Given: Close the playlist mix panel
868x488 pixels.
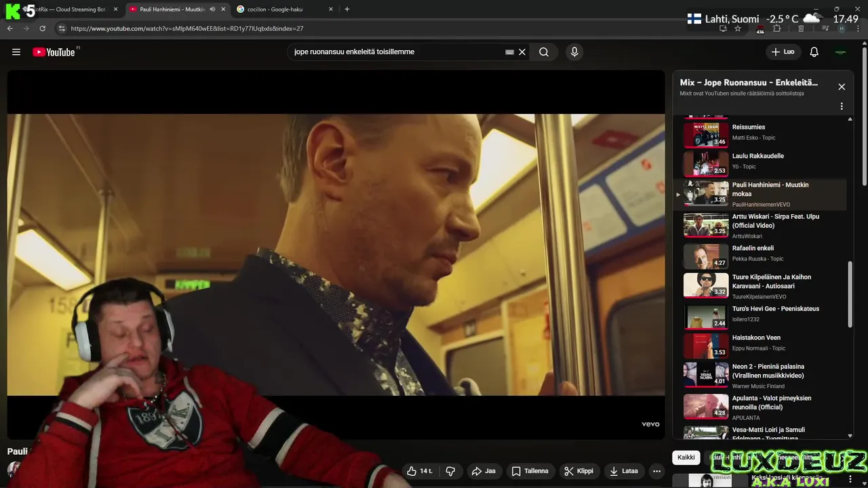Looking at the screenshot, I should [842, 87].
